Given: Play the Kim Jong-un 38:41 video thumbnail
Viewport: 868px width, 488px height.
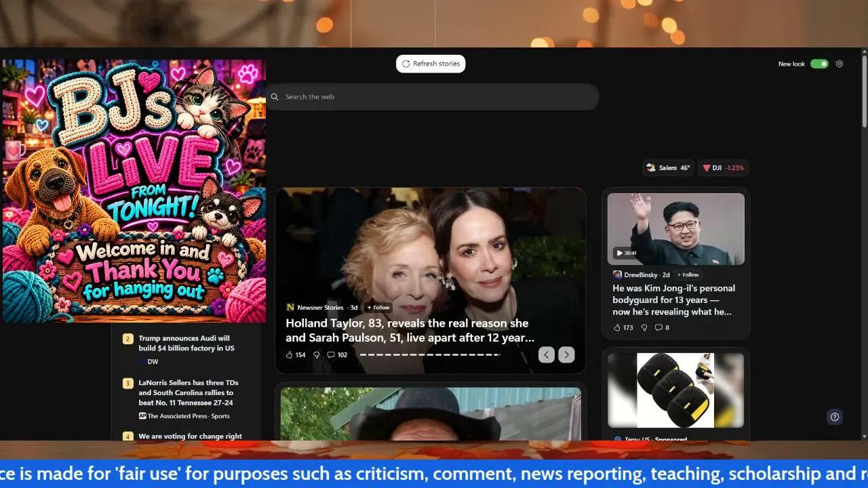Looking at the screenshot, I should click(676, 228).
